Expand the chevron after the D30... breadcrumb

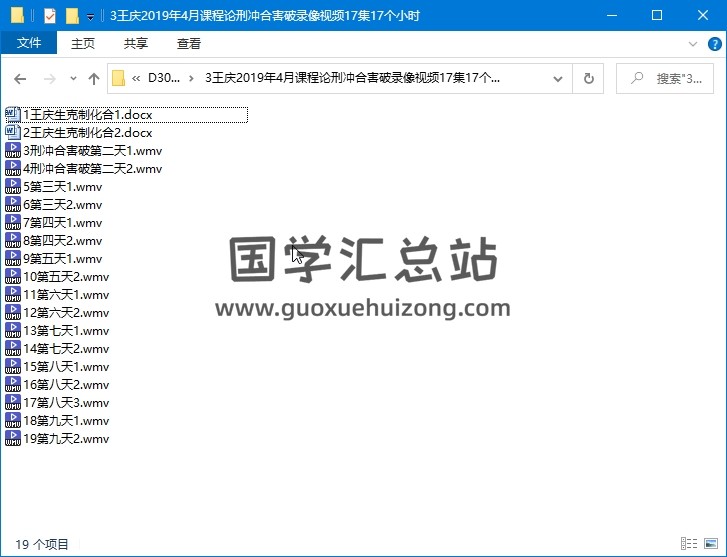coord(191,78)
